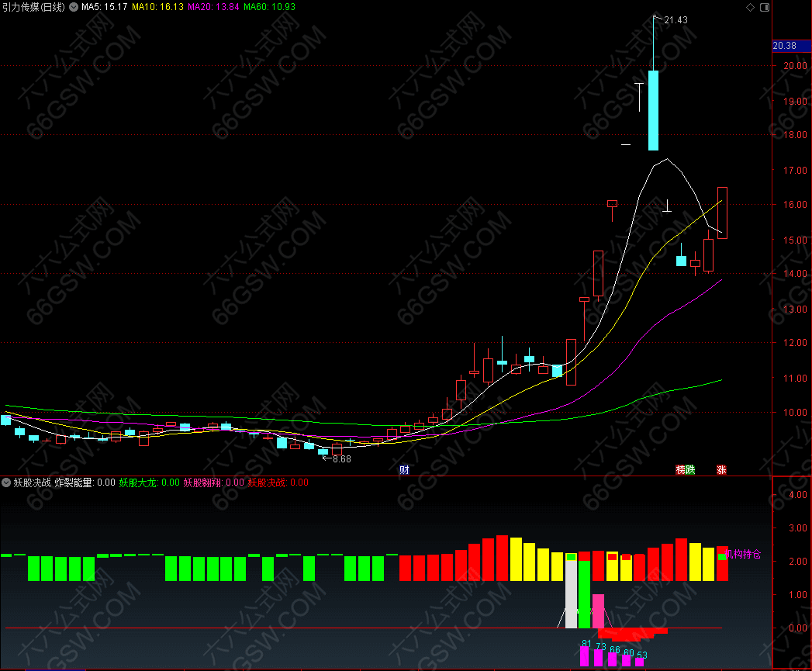
Task: Click the 炸裂能量: 0.00 value label
Action: tap(85, 482)
